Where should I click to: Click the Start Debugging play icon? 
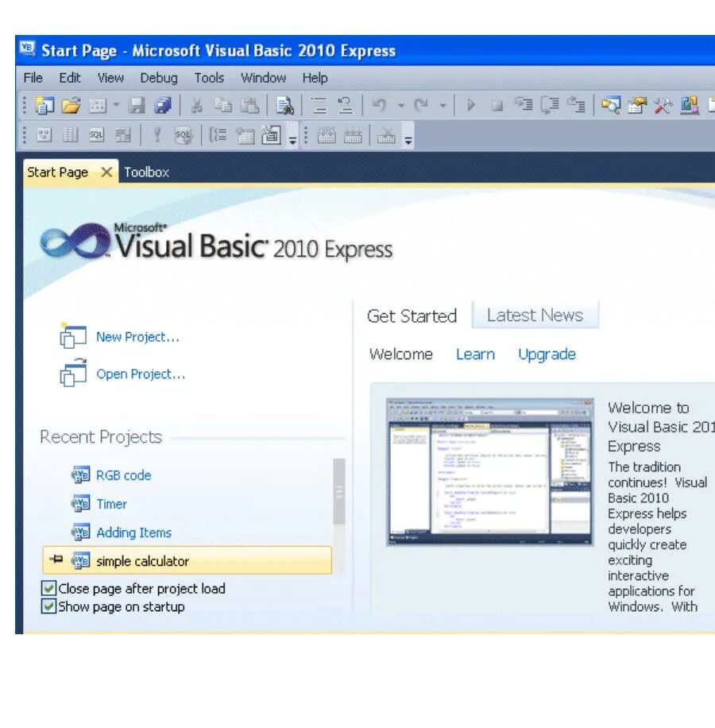[x=471, y=106]
